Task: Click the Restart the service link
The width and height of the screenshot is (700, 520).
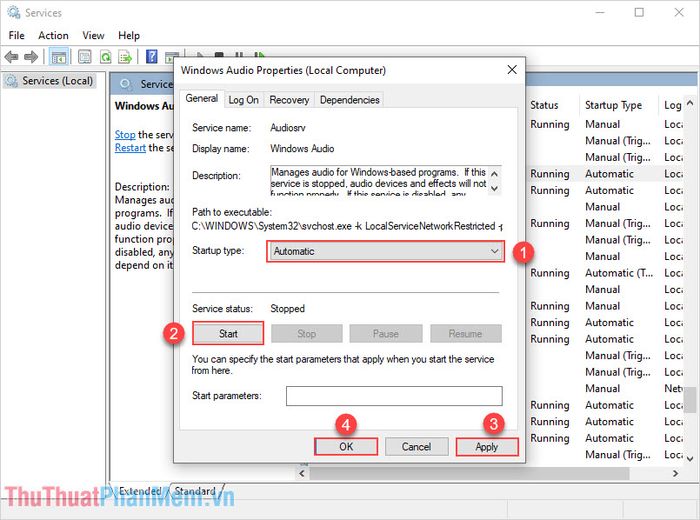Action: click(x=130, y=148)
